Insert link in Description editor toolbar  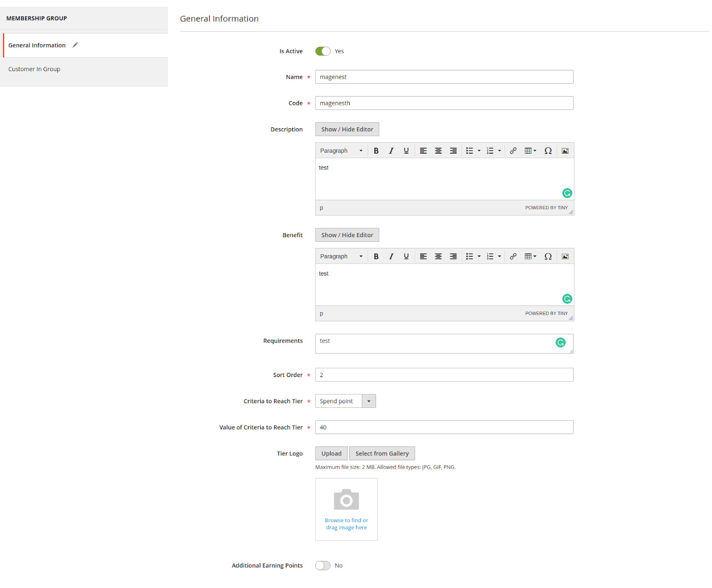tap(513, 151)
